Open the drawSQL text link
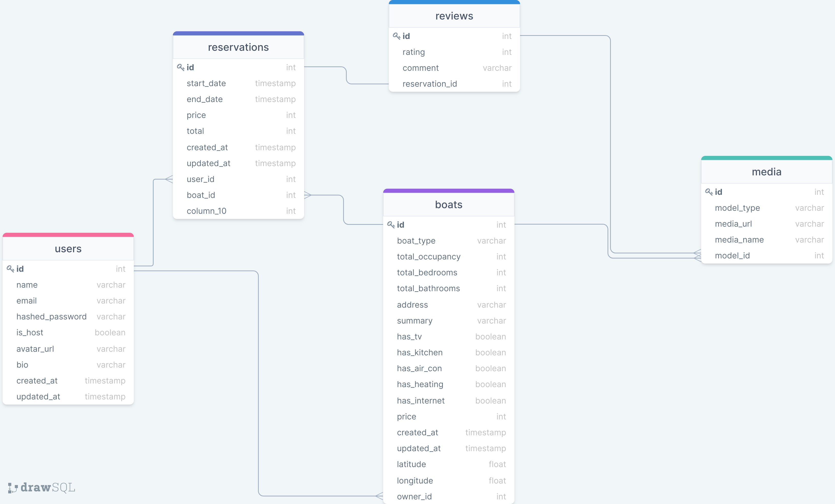 click(x=48, y=488)
